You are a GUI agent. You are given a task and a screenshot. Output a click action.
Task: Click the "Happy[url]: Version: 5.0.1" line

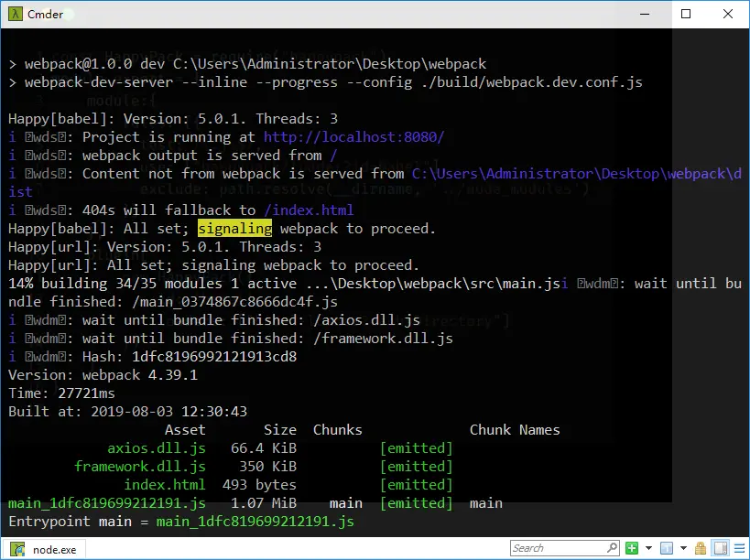pyautogui.click(x=165, y=247)
